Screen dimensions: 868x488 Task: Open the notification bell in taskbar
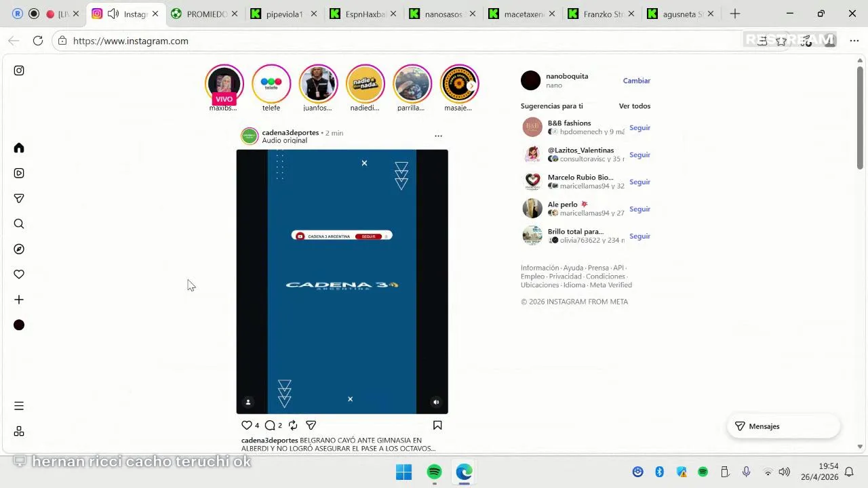click(x=849, y=472)
